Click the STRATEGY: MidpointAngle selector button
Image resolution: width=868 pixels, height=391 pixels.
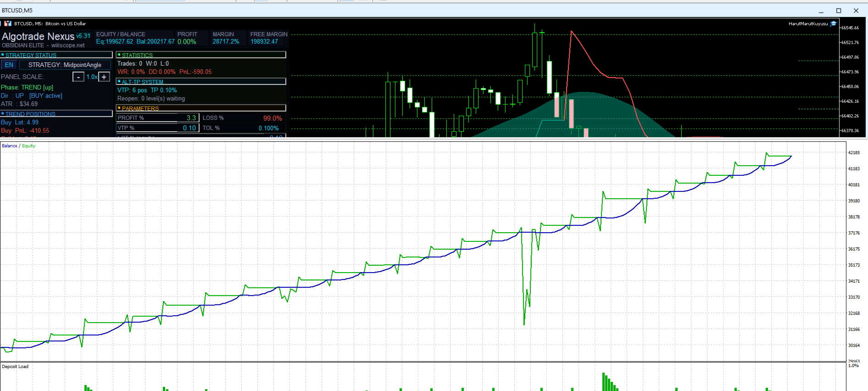point(65,65)
